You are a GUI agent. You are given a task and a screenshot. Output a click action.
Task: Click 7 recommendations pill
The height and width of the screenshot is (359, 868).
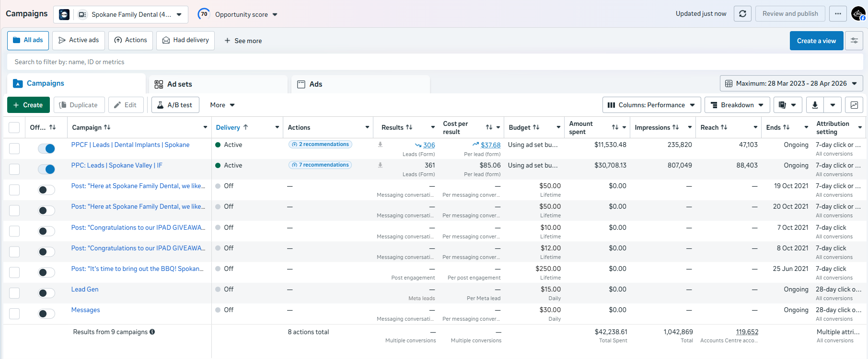click(320, 165)
